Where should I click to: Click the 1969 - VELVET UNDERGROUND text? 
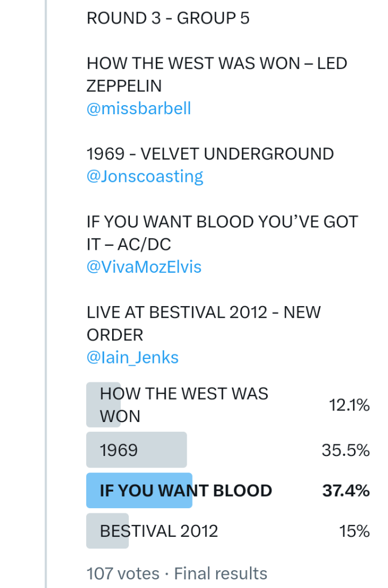[210, 154]
